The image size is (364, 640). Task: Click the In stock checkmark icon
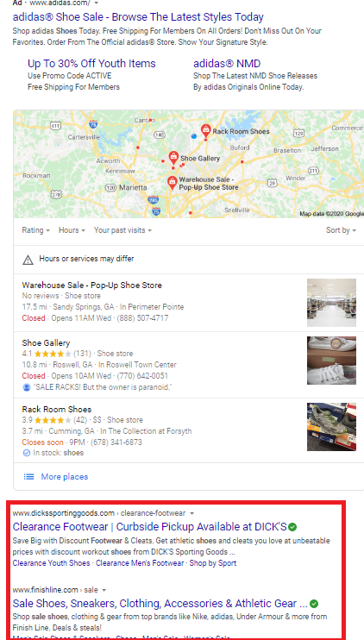[x=27, y=453]
